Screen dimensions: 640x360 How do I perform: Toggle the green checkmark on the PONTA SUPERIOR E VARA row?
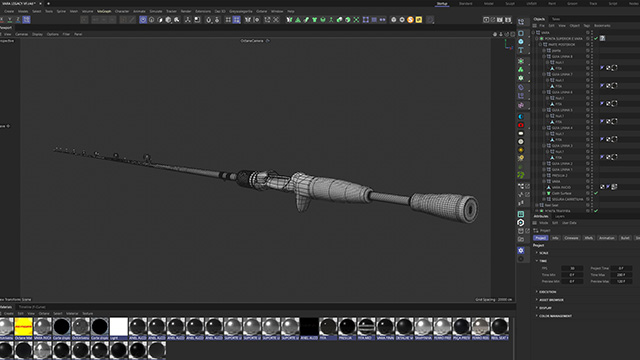(596, 38)
